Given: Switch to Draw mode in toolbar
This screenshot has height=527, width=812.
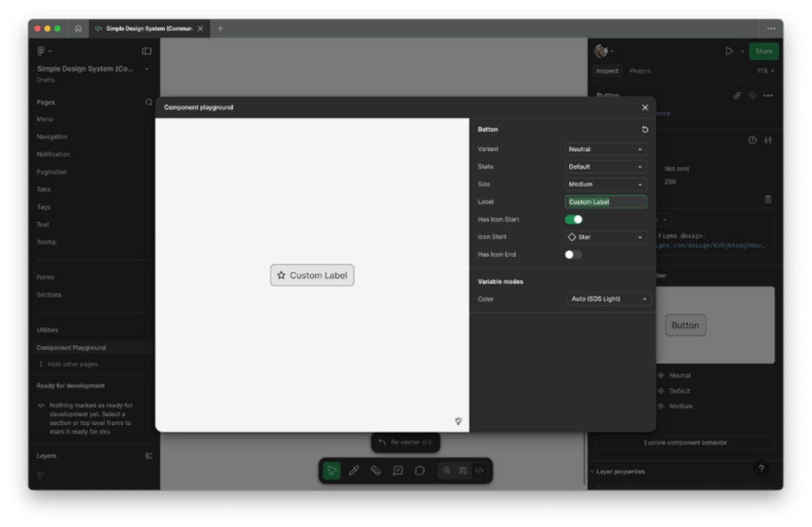Looking at the screenshot, I should [x=447, y=471].
